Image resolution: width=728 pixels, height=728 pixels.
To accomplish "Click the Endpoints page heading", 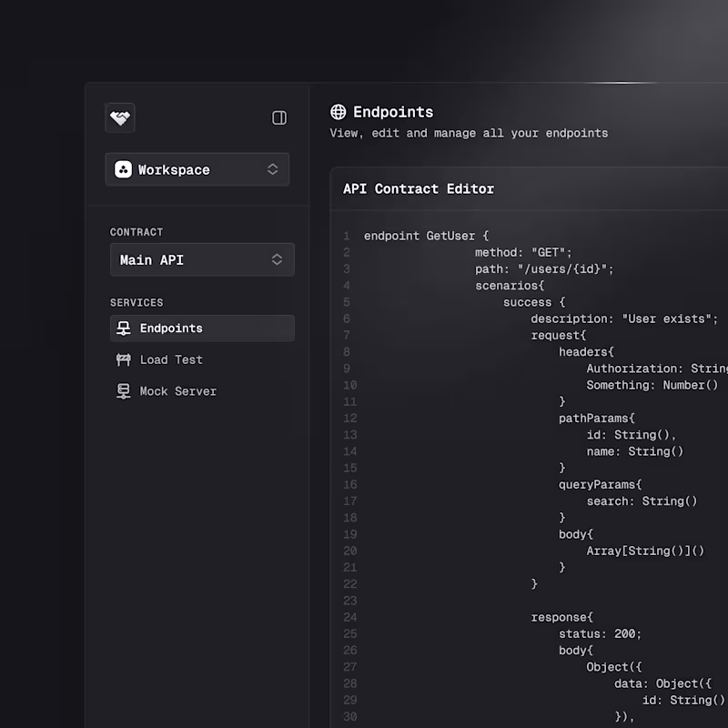I will pos(393,112).
